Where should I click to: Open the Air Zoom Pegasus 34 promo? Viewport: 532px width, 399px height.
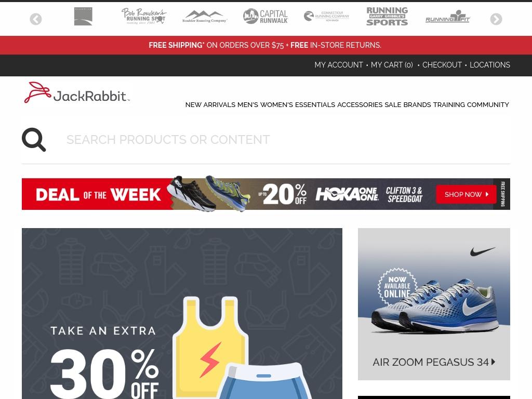click(434, 304)
